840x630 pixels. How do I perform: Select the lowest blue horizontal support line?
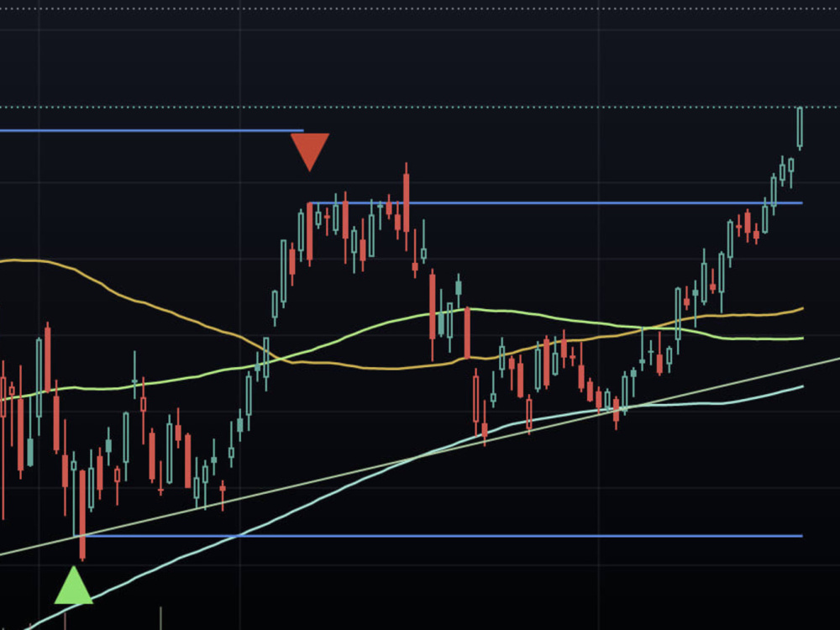(x=439, y=536)
